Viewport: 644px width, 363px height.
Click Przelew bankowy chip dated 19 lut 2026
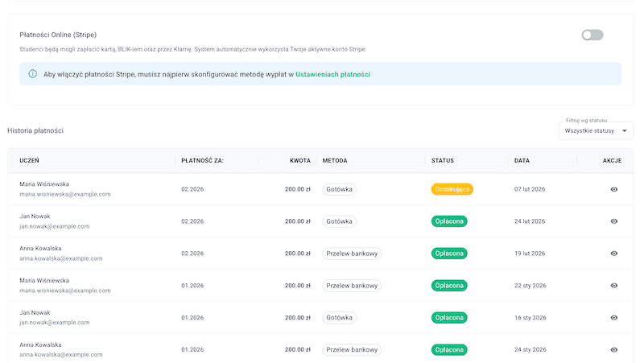[x=352, y=254]
